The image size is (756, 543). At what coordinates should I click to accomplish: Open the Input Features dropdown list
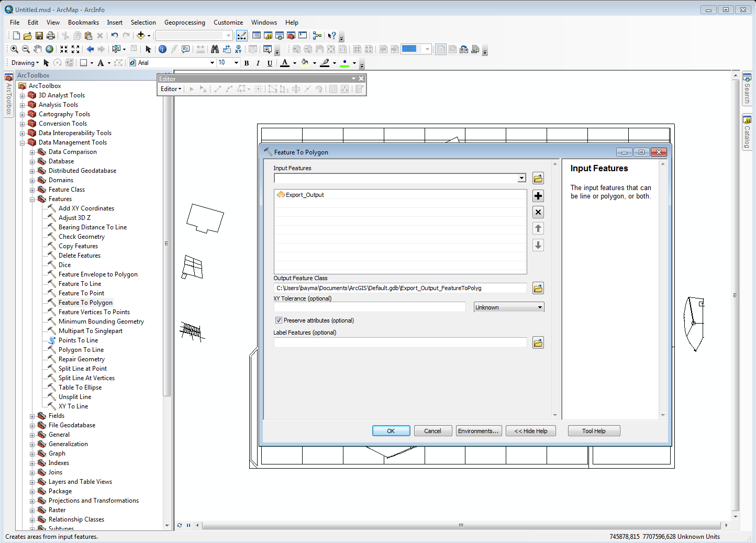[x=521, y=178]
